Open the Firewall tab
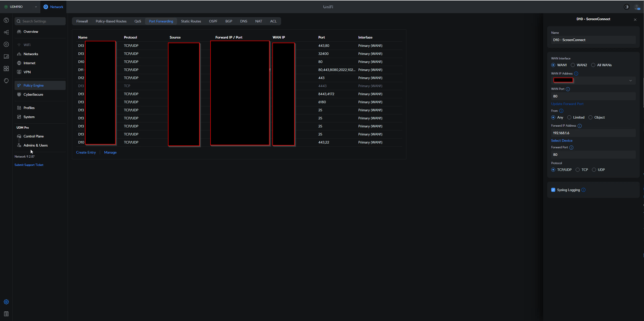Image resolution: width=644 pixels, height=321 pixels. coord(82,21)
